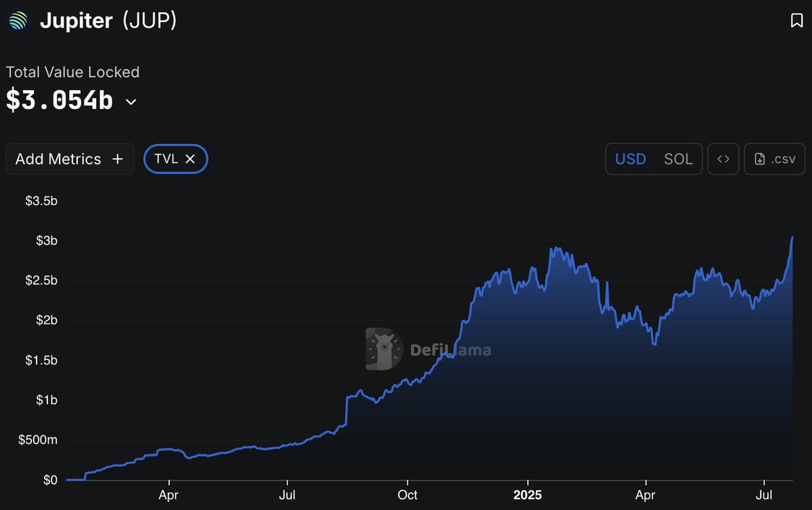Screen dimensions: 812x510
Task: Click the $500m y-axis label
Action: click(37, 440)
